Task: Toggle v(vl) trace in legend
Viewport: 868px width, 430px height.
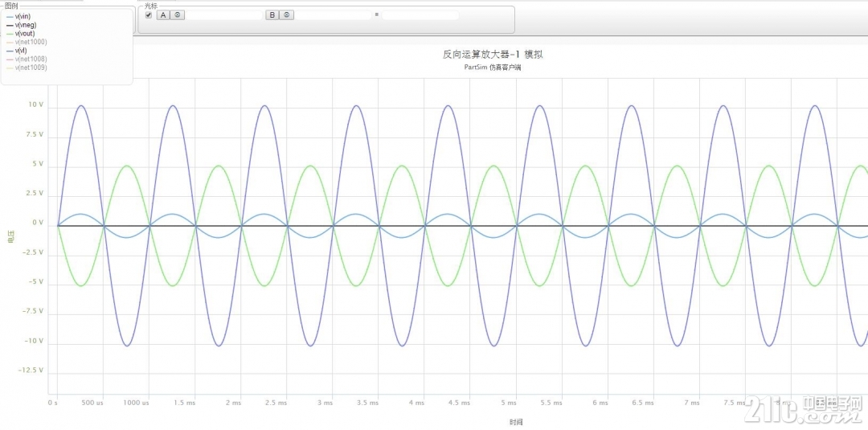Action: (x=21, y=51)
